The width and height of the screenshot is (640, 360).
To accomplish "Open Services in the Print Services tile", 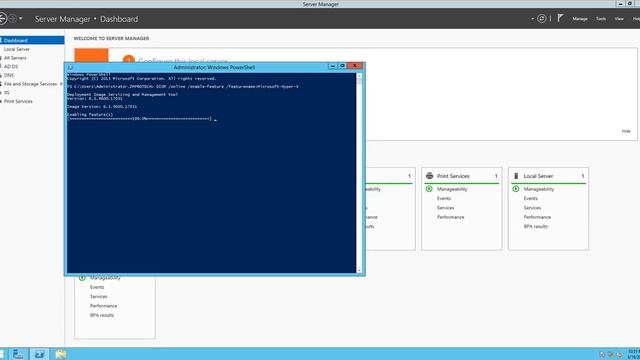I will click(445, 208).
